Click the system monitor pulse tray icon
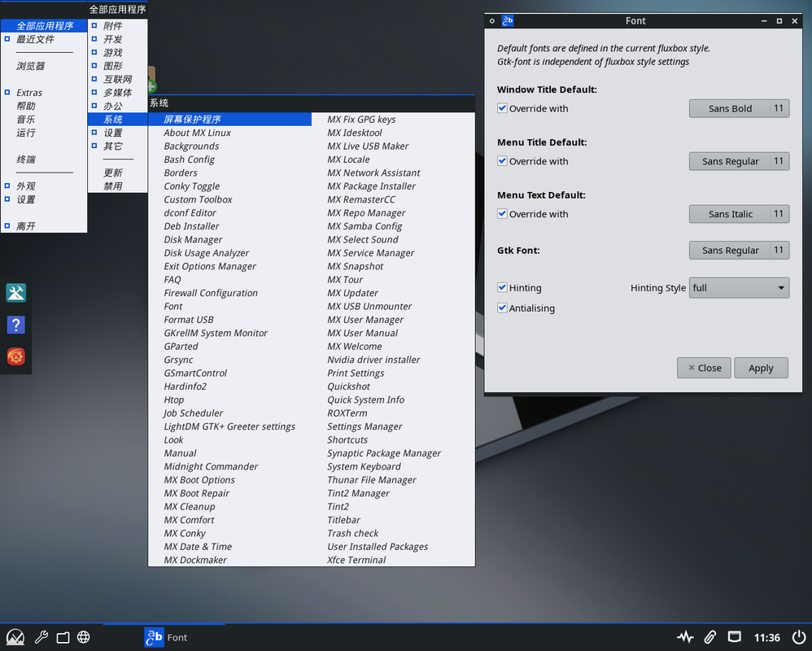Image resolution: width=812 pixels, height=651 pixels. tap(685, 637)
